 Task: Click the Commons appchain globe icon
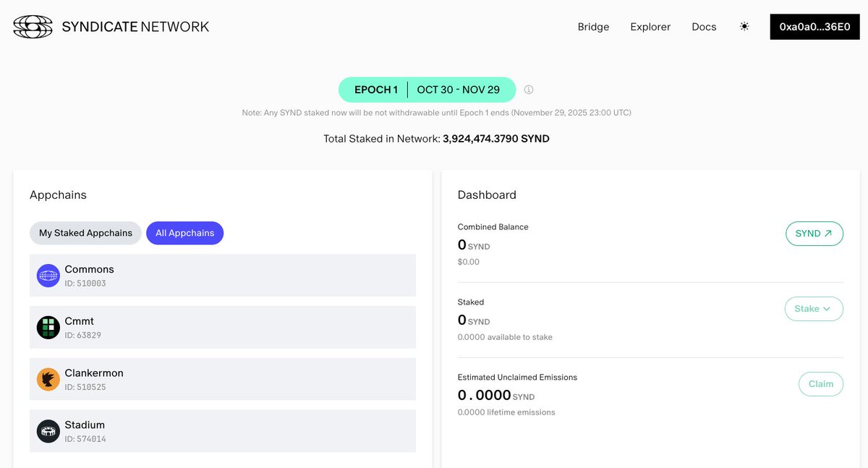(x=48, y=276)
